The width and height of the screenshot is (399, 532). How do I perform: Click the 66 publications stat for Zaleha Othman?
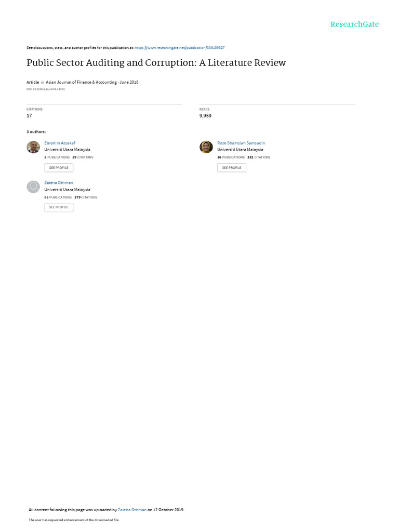[x=58, y=197]
